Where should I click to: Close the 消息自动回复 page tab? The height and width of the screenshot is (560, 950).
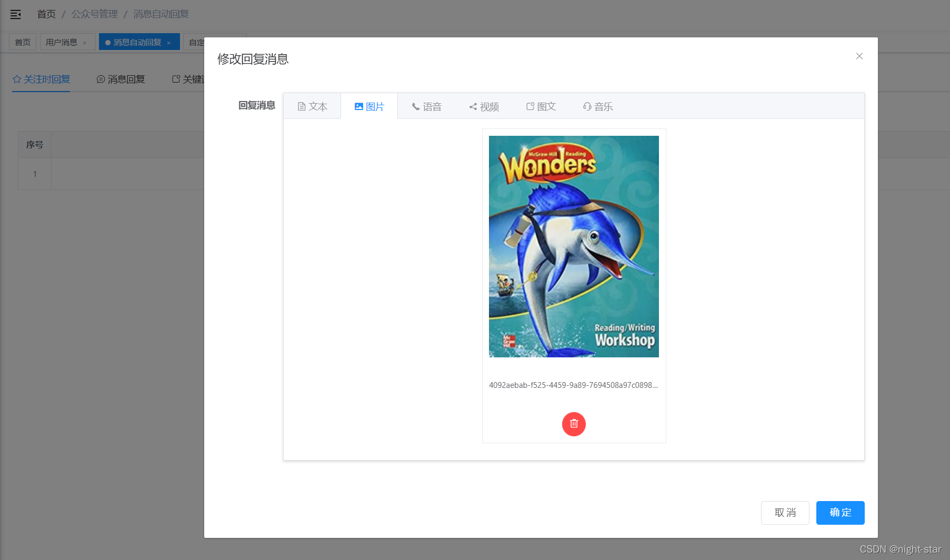tap(169, 43)
